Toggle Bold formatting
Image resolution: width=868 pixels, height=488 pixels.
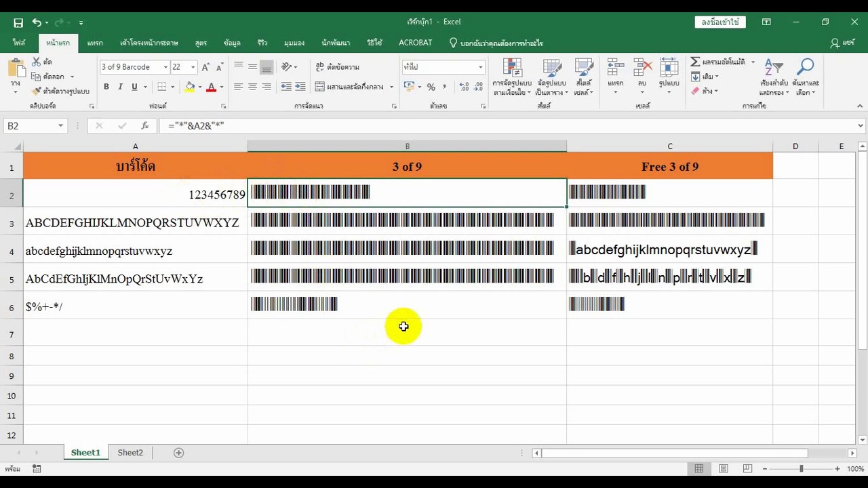pyautogui.click(x=106, y=87)
